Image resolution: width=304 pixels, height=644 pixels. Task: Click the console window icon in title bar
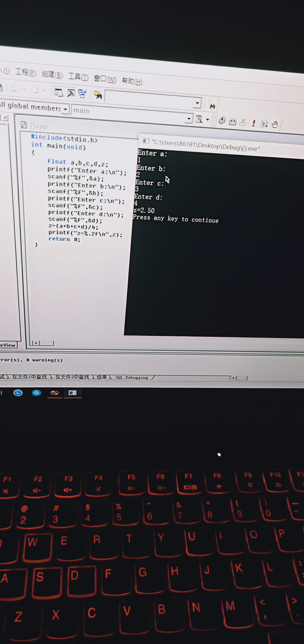click(146, 141)
